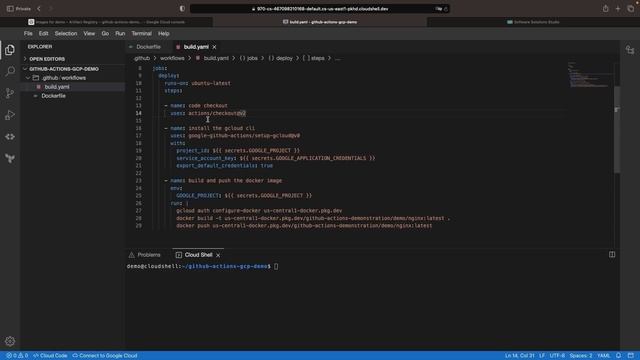The height and width of the screenshot is (360, 640).
Task: Open the Terminal menu
Action: (141, 33)
